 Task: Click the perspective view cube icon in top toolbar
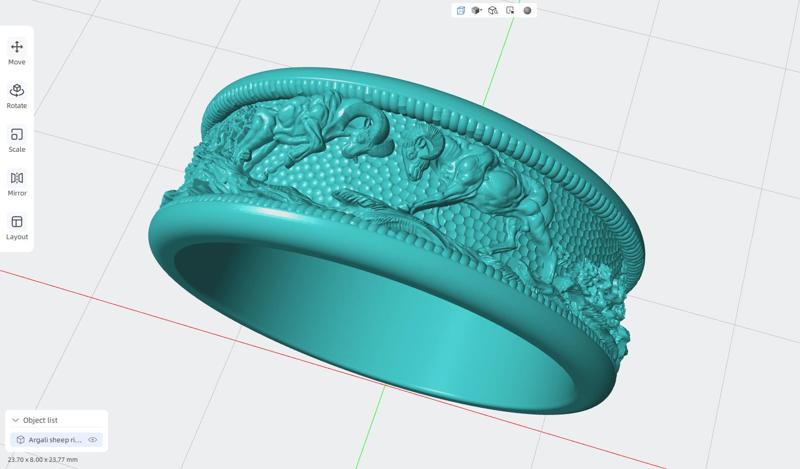[x=461, y=10]
